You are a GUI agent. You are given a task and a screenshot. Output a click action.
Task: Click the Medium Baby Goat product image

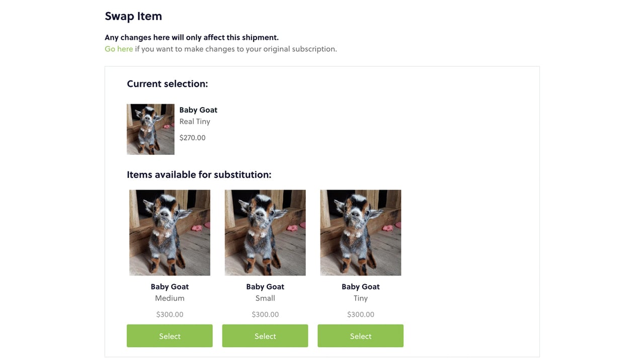coord(170,233)
